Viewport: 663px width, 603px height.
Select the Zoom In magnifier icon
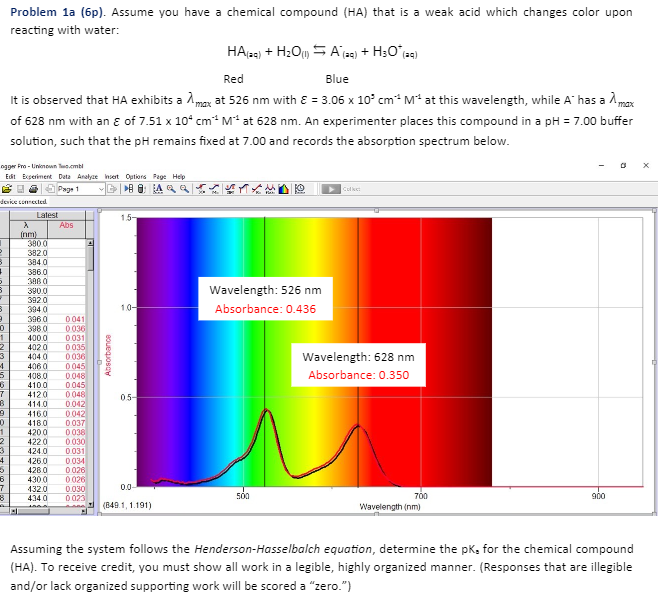pos(171,189)
